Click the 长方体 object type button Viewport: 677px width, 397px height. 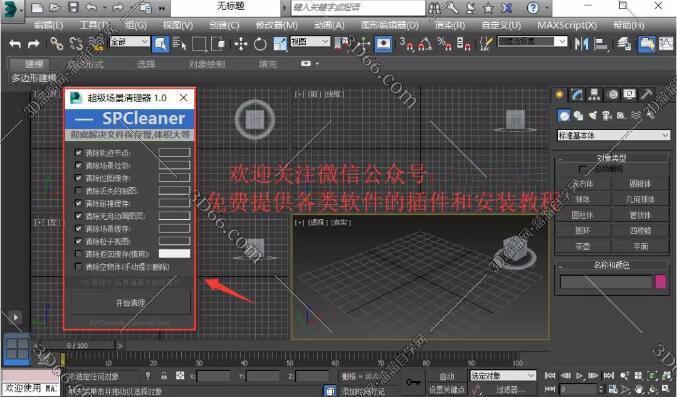582,184
